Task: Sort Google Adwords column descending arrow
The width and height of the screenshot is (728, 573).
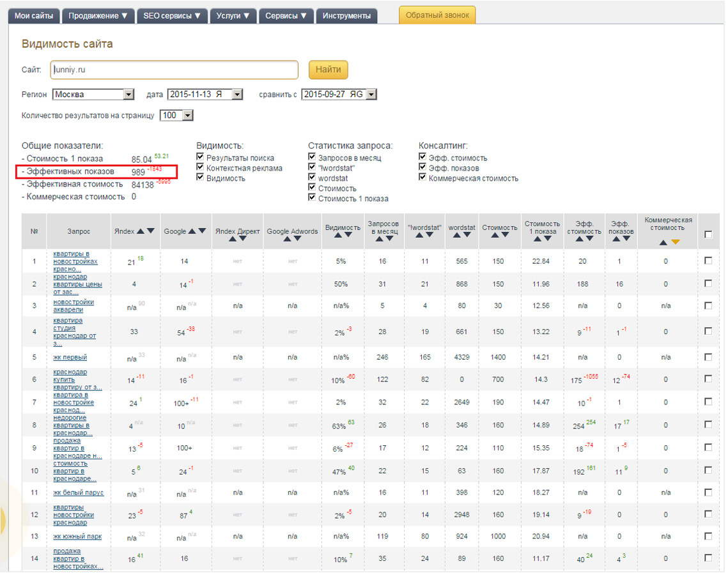Action: [298, 239]
